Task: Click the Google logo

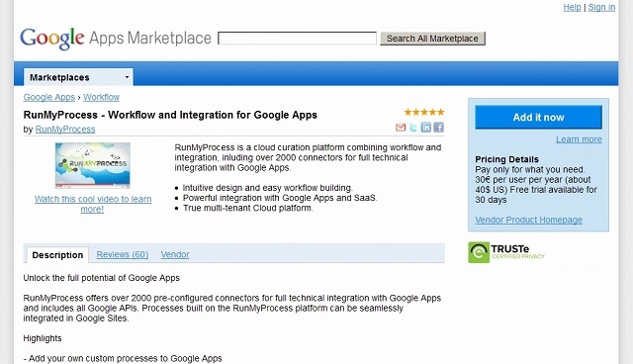Action: (52, 39)
